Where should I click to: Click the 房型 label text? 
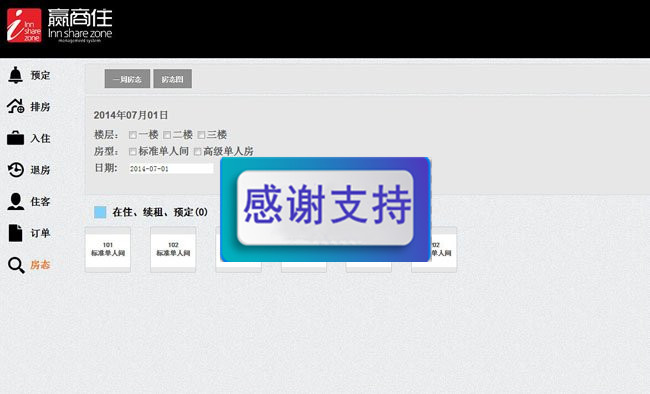(106, 151)
